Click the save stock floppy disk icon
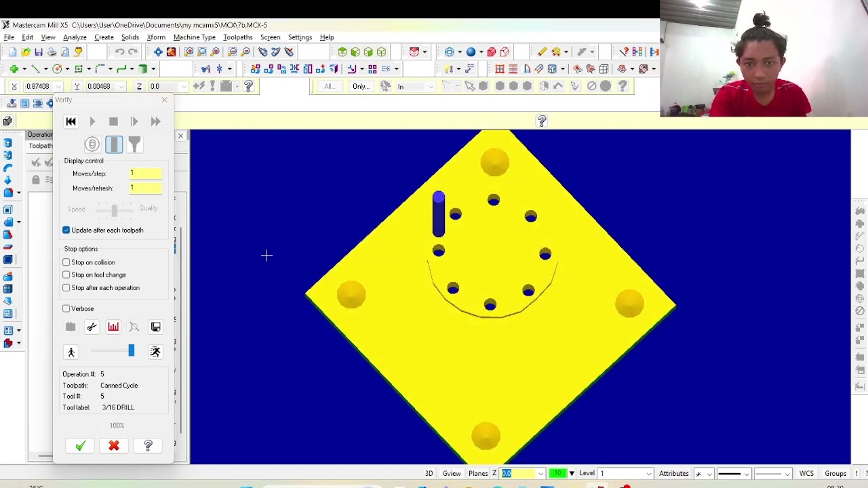This screenshot has height=488, width=868. tap(155, 327)
